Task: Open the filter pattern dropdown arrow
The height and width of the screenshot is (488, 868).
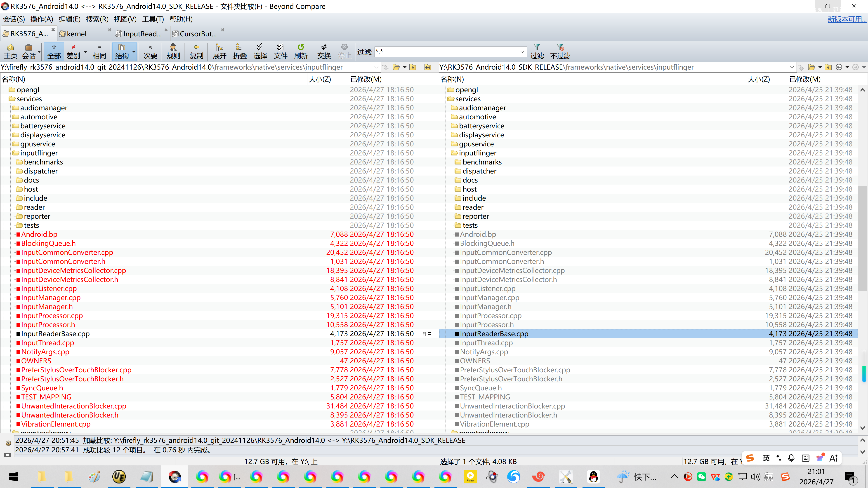Action: coord(522,52)
